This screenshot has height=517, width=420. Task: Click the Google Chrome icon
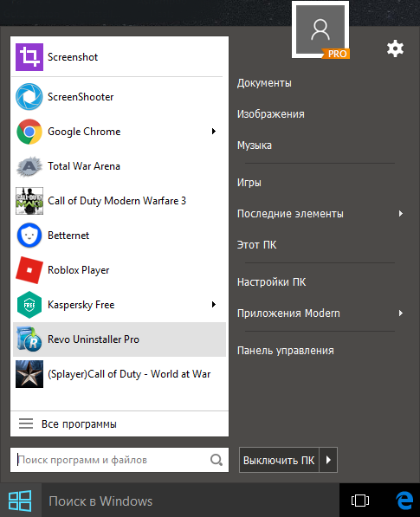[29, 132]
